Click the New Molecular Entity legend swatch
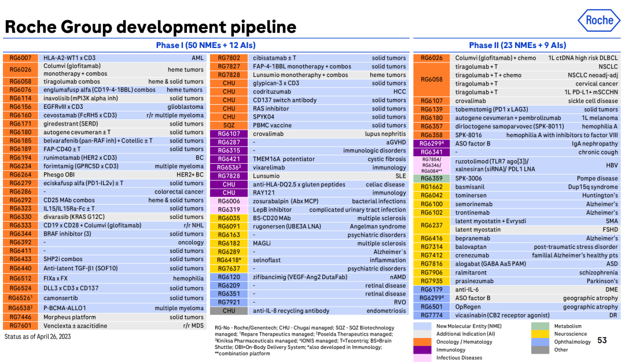The height and width of the screenshot is (364, 625). pos(423,326)
